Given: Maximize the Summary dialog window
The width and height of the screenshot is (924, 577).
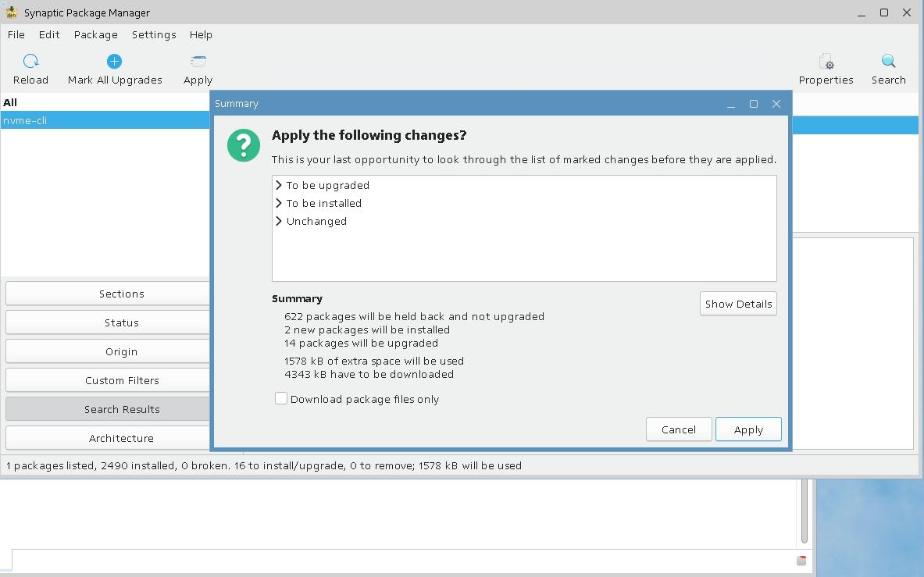Looking at the screenshot, I should coord(754,104).
